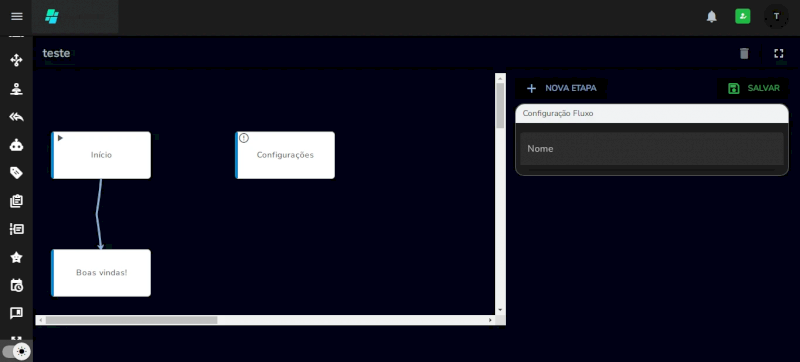Image resolution: width=800 pixels, height=362 pixels.
Task: Open the person icon in sidebar
Action: 16,89
